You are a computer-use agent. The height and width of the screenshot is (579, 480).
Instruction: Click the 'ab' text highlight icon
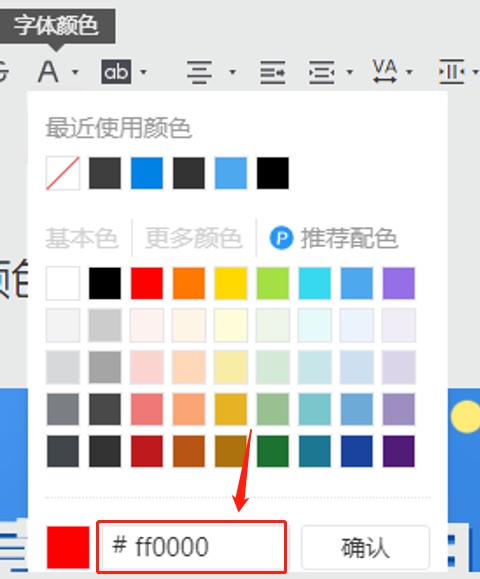point(116,72)
